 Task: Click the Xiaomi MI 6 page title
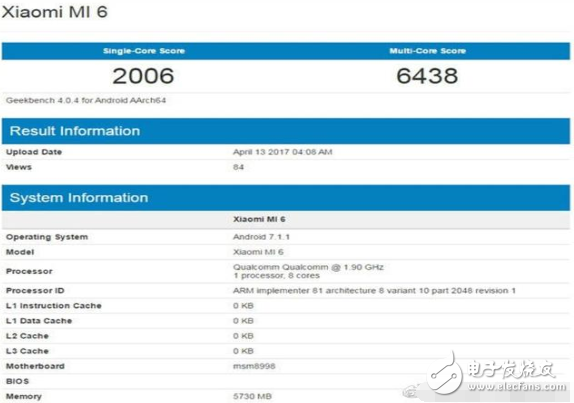[x=55, y=12]
